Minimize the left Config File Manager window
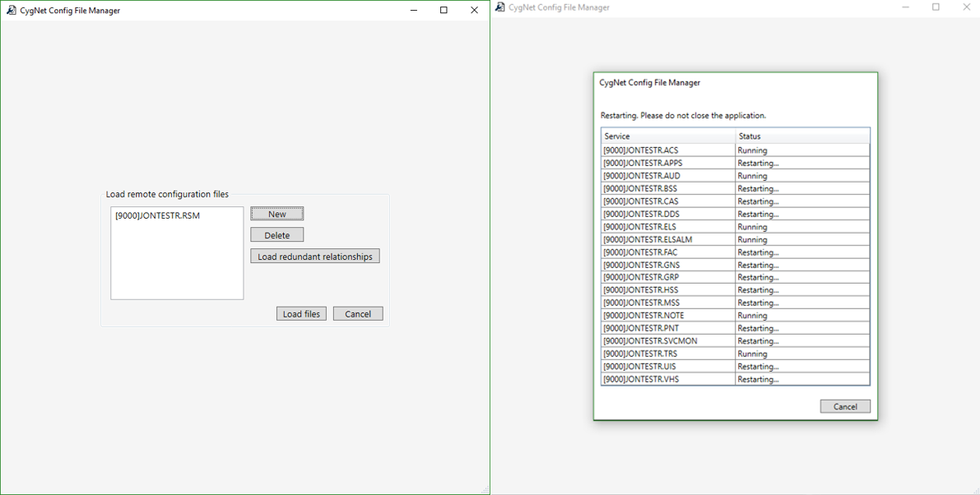The image size is (980, 495). coord(413,11)
